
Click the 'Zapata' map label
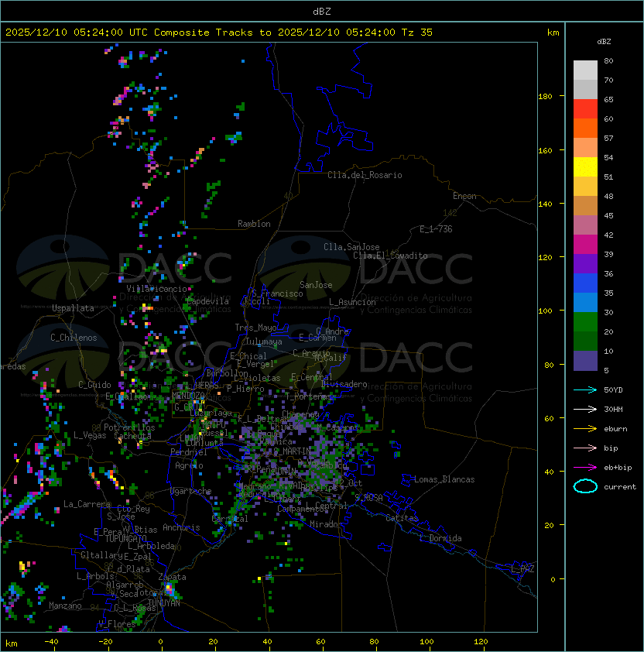pyautogui.click(x=172, y=577)
